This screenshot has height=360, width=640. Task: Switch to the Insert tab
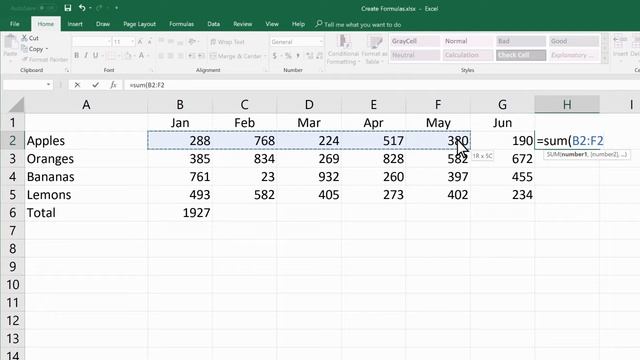tap(75, 24)
